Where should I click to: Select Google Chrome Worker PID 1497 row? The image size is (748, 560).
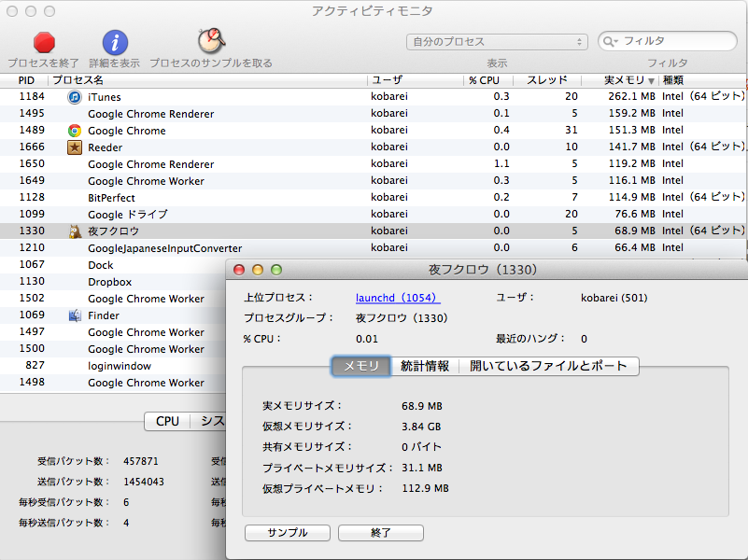tap(113, 332)
